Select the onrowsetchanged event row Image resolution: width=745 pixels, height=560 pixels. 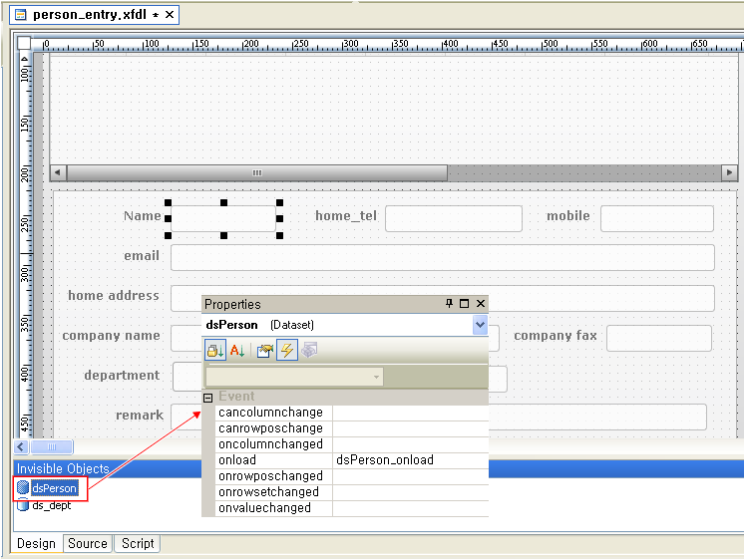[352, 492]
